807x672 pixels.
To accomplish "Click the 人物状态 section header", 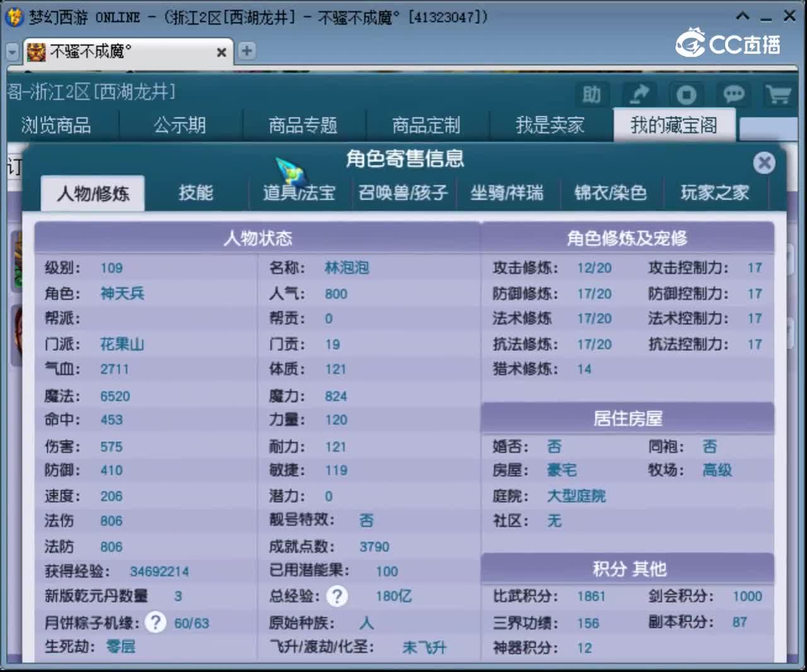I will click(x=258, y=238).
